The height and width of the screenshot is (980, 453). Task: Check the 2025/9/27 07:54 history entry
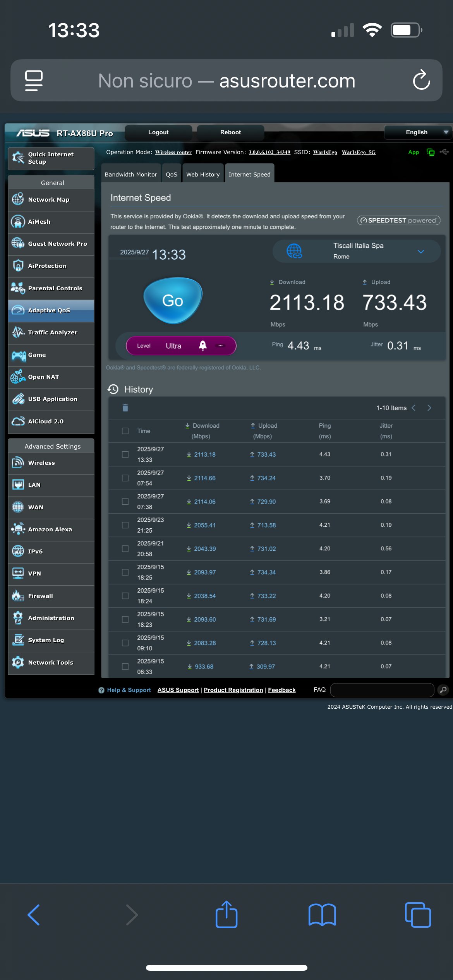tap(125, 478)
